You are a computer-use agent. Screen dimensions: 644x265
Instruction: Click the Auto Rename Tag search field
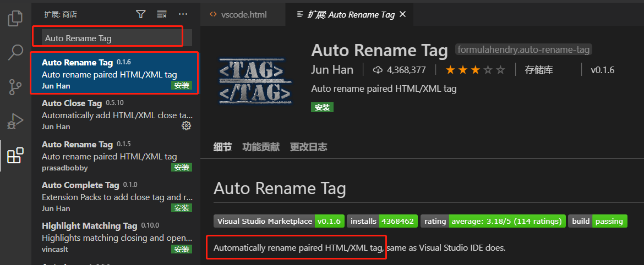coord(117,38)
